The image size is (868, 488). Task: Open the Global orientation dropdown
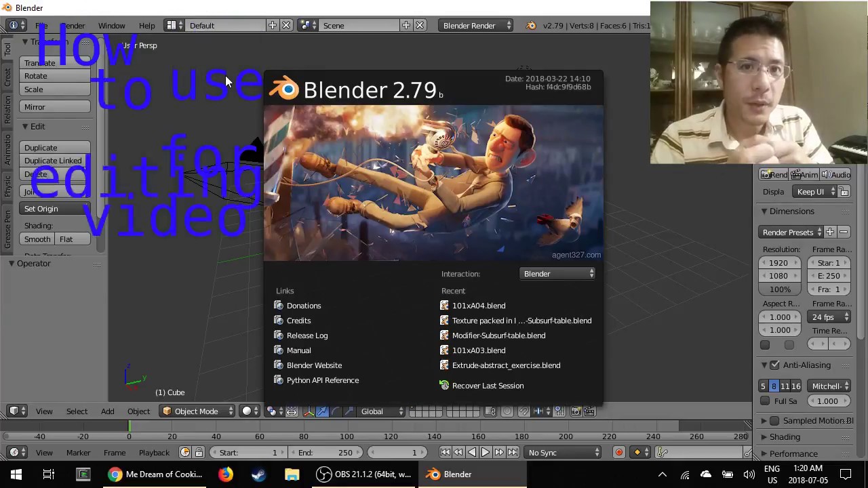pyautogui.click(x=381, y=411)
